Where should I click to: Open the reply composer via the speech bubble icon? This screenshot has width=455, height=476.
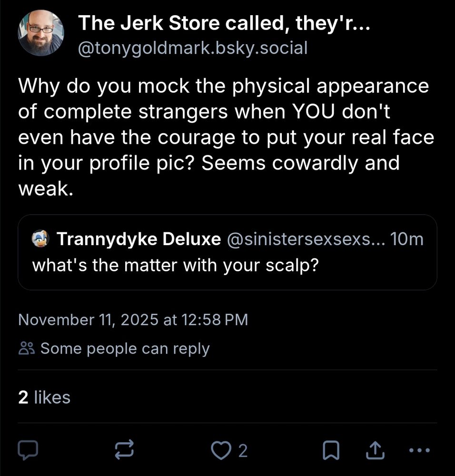29,449
